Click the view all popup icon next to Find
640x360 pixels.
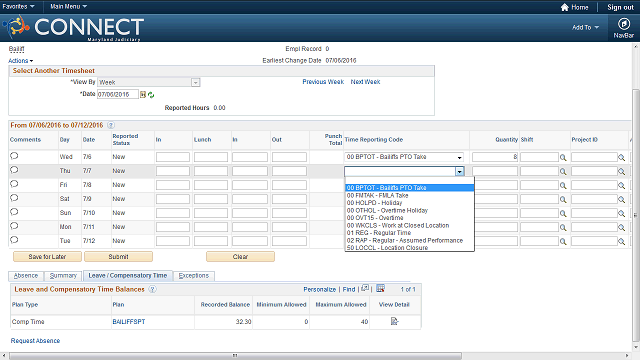pyautogui.click(x=365, y=288)
